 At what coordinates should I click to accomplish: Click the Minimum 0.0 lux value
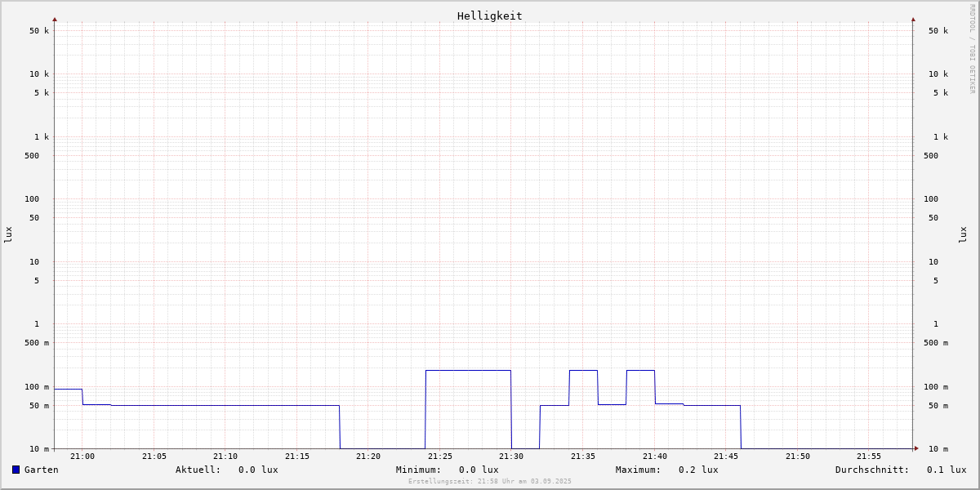pyautogui.click(x=479, y=470)
